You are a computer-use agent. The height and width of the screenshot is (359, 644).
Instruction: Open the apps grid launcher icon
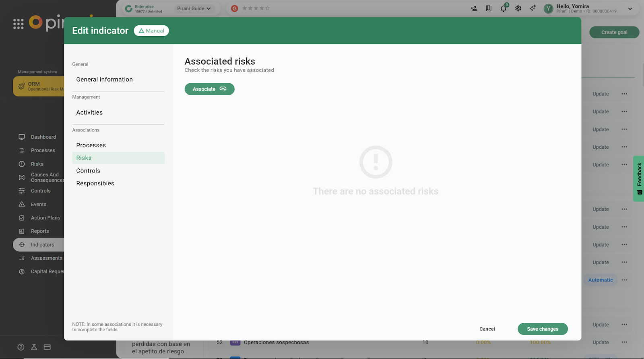click(x=18, y=24)
